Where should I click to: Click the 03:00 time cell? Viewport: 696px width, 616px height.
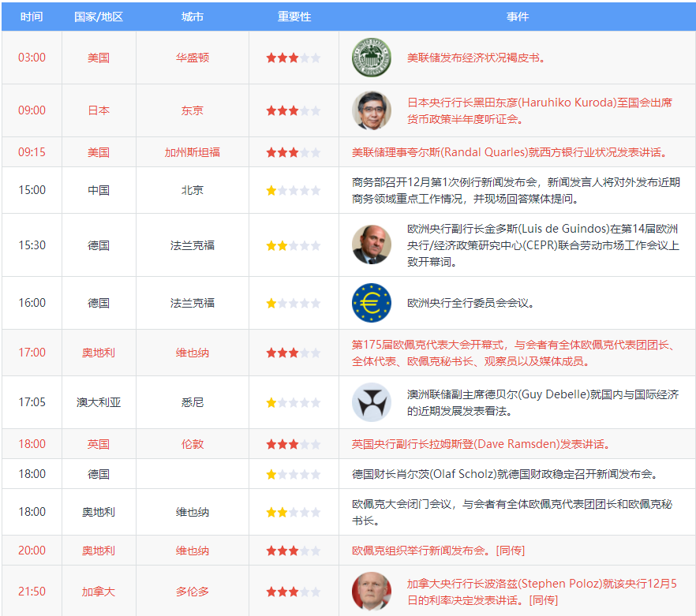click(x=32, y=58)
